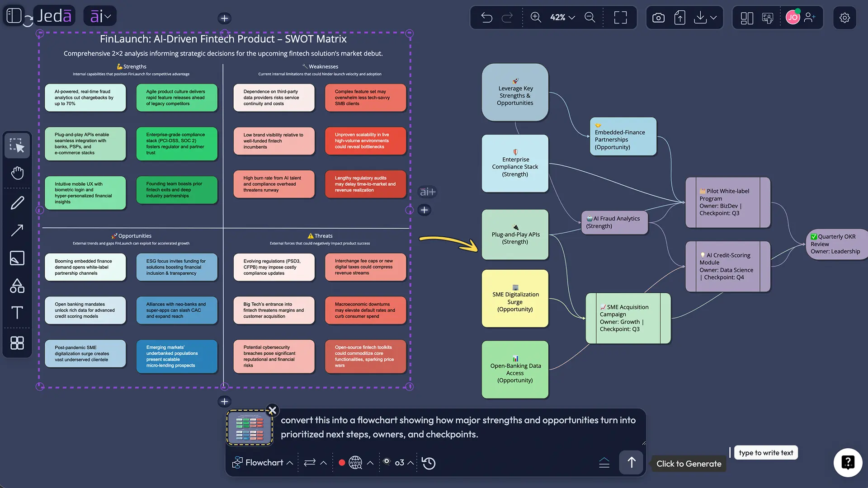The width and height of the screenshot is (868, 488).
Task: Select the sticky note tool
Action: (x=17, y=258)
